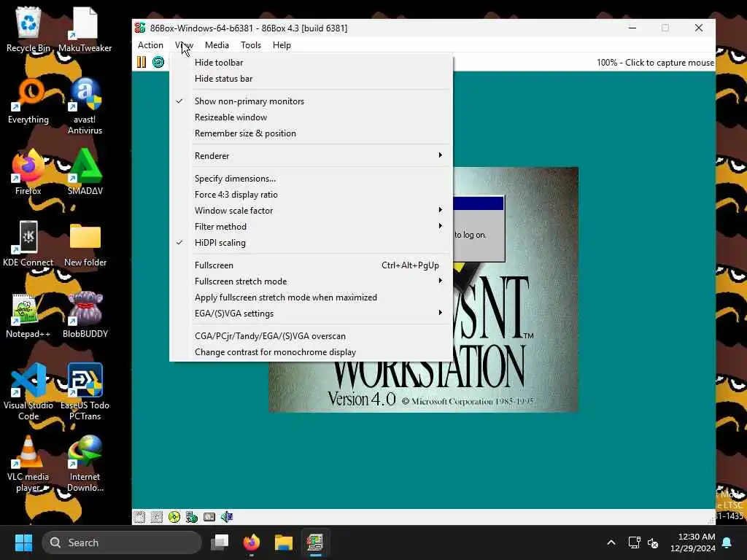Select Notepad++ desktop shortcut
Screen dimensions: 747x560
tap(28, 315)
